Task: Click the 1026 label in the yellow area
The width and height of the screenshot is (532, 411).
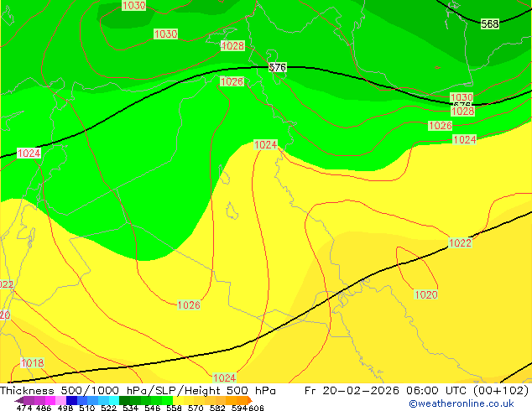Action: click(x=189, y=304)
